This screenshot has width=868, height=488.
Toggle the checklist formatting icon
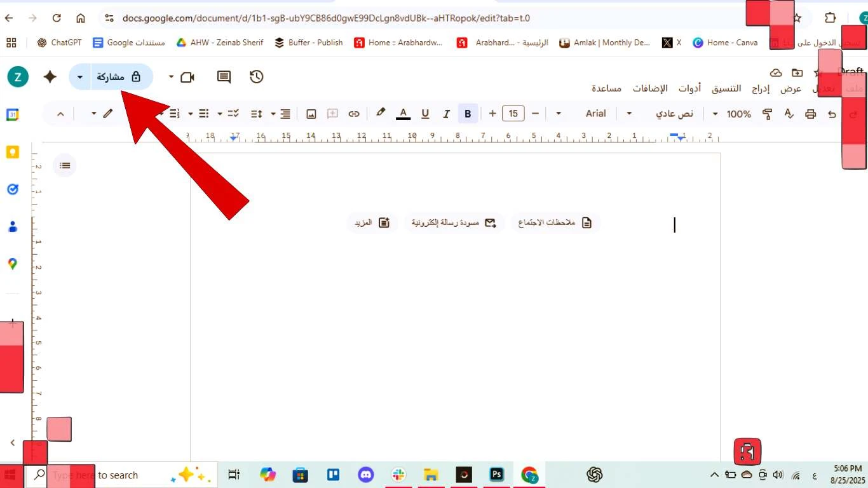(233, 114)
